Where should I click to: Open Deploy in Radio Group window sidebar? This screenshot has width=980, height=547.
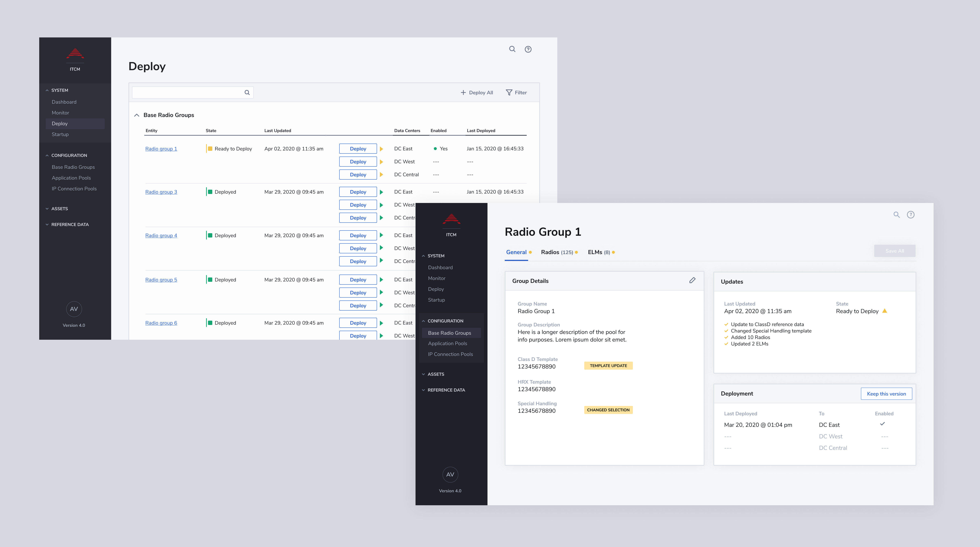click(436, 289)
